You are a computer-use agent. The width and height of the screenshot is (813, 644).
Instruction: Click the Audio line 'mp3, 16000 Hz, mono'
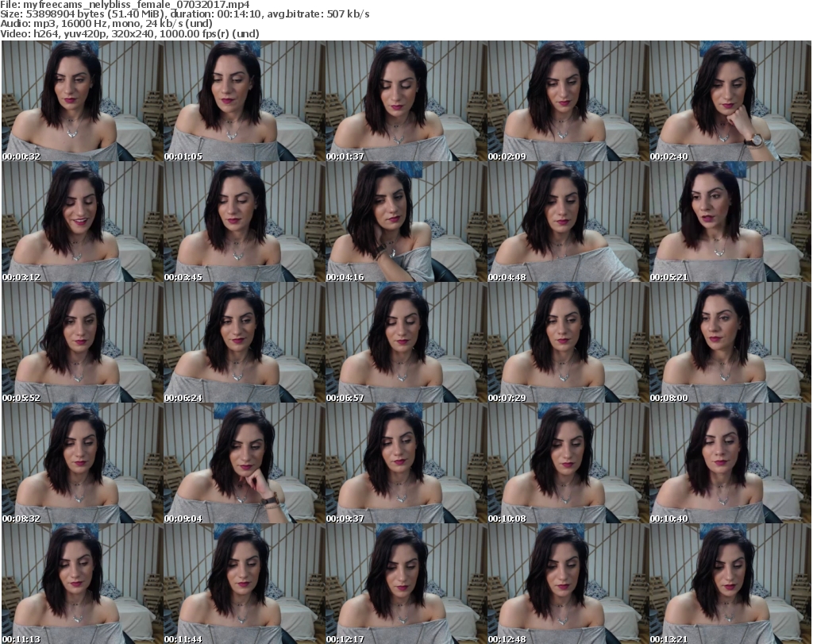pyautogui.click(x=87, y=24)
